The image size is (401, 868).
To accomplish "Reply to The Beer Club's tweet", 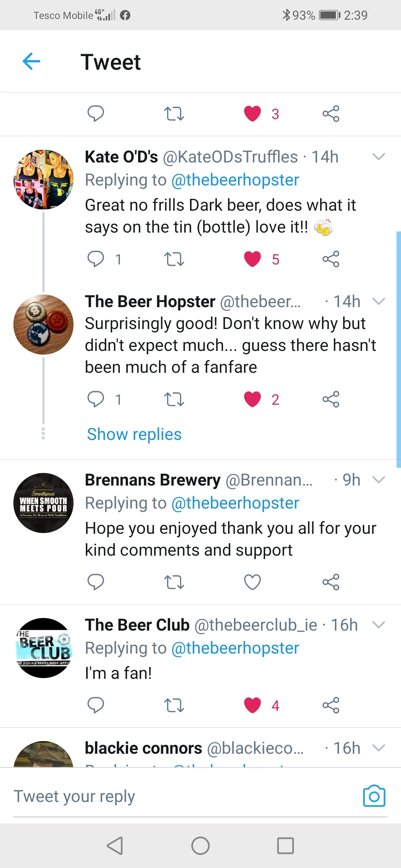I will (96, 705).
